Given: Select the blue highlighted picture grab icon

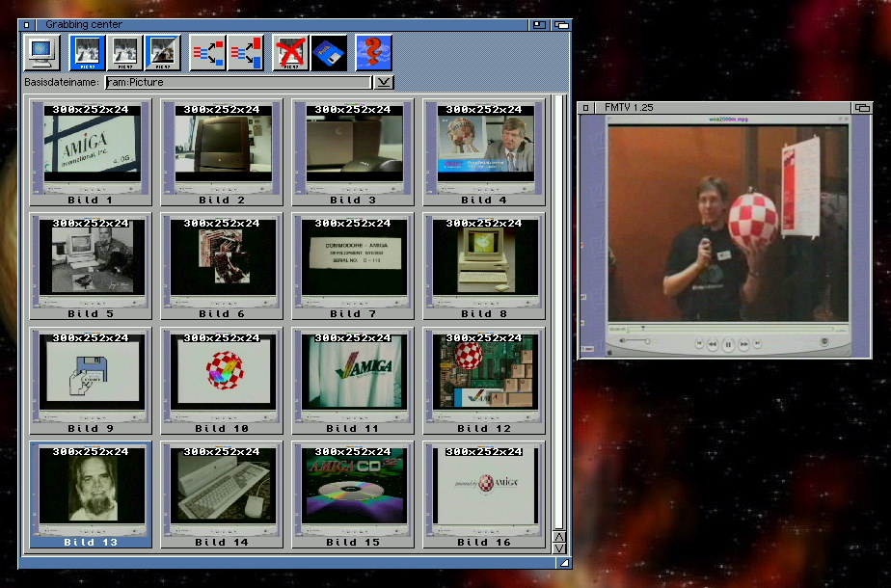Looking at the screenshot, I should click(x=87, y=53).
